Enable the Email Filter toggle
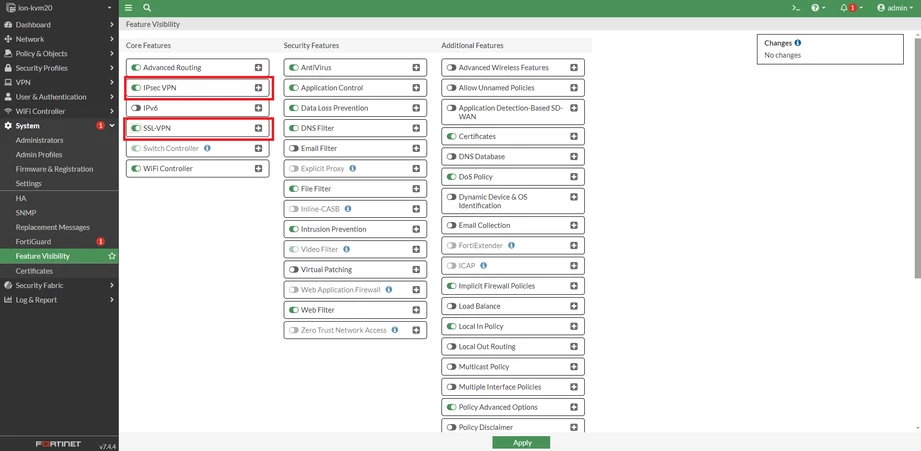 click(294, 149)
